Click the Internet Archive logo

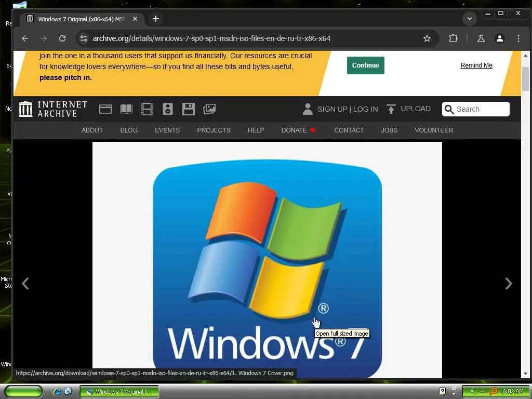point(53,109)
